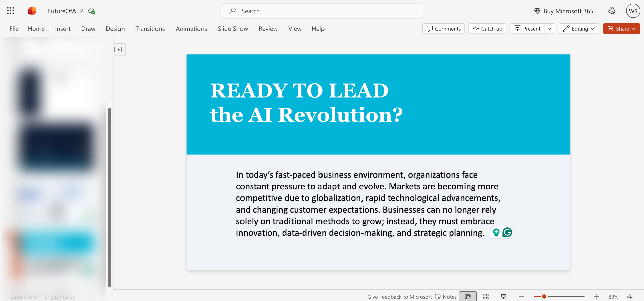Switch to Slide Sorter view
This screenshot has height=301, width=644.
(x=486, y=297)
